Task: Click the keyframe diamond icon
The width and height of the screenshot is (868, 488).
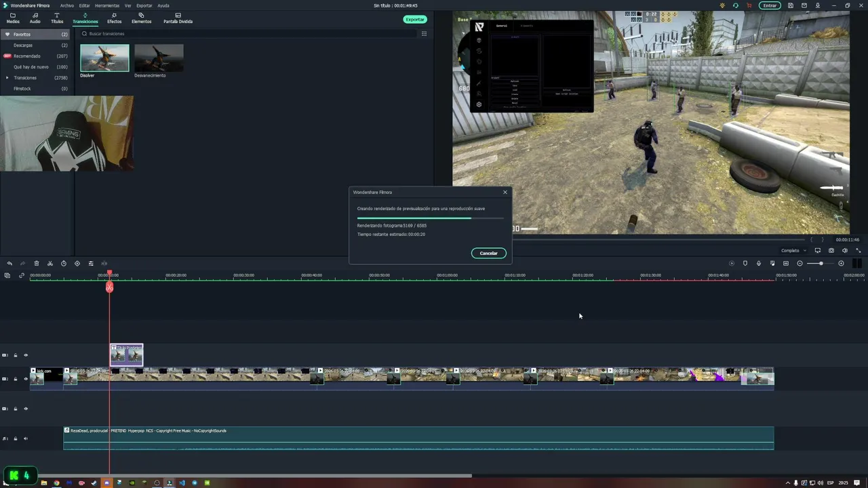Action: click(x=77, y=263)
